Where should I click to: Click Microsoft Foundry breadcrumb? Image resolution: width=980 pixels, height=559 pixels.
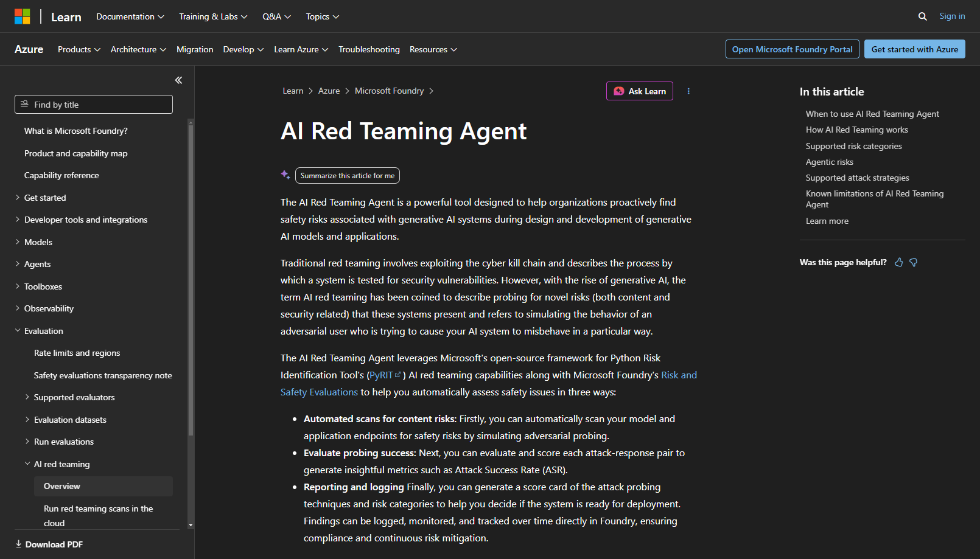[389, 91]
